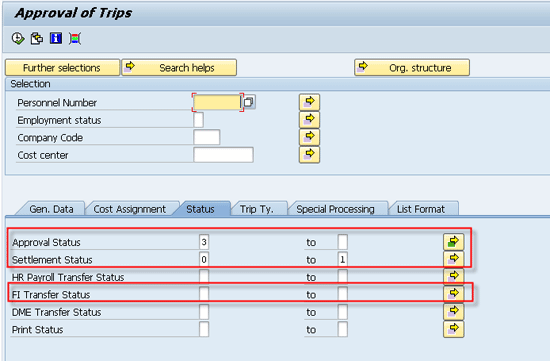Viewport: 550px width, 361px height.
Task: Open multiple selection for Cost center
Action: click(x=309, y=155)
